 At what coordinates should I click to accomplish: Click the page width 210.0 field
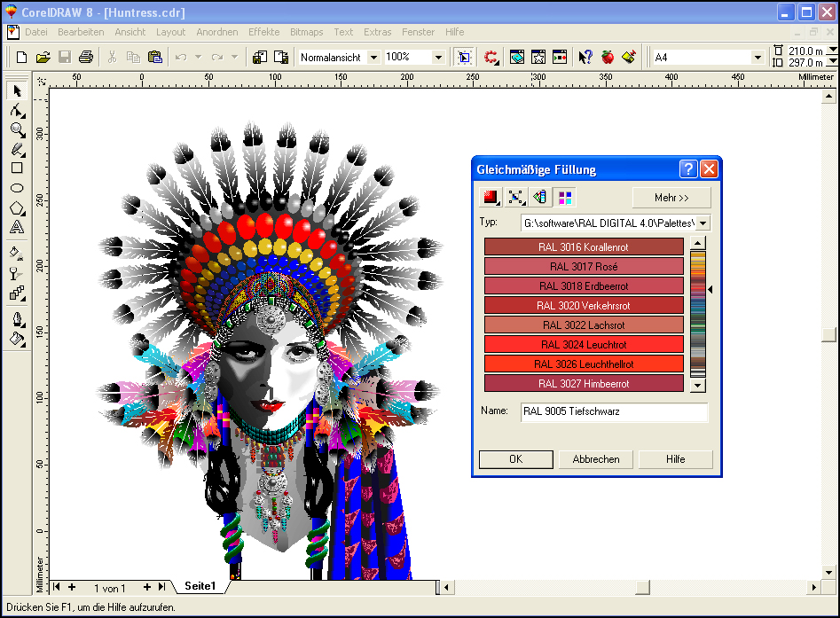pos(805,51)
